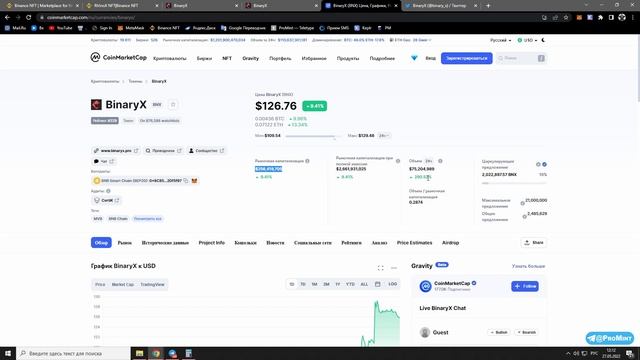Switch to the Price Estimates tab
Screen dimensions: 640x360
(x=414, y=242)
